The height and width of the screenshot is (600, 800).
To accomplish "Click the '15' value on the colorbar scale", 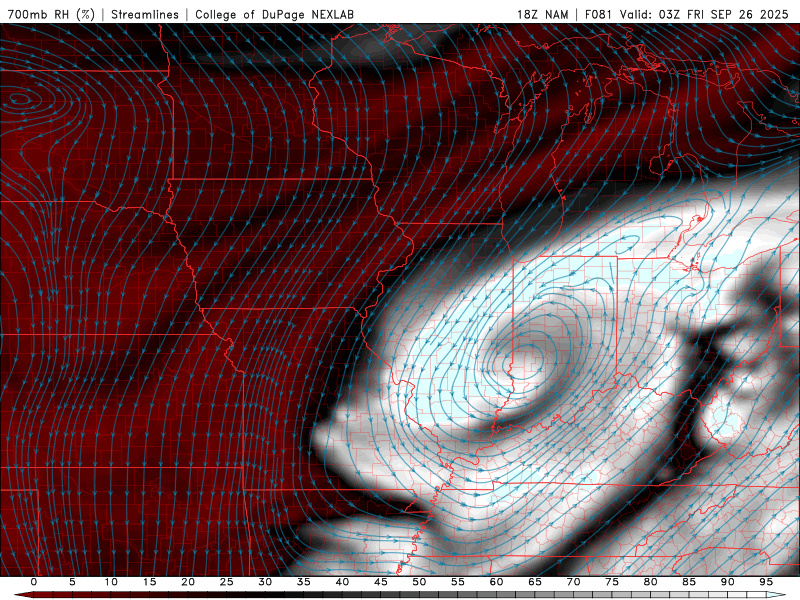I will point(149,582).
